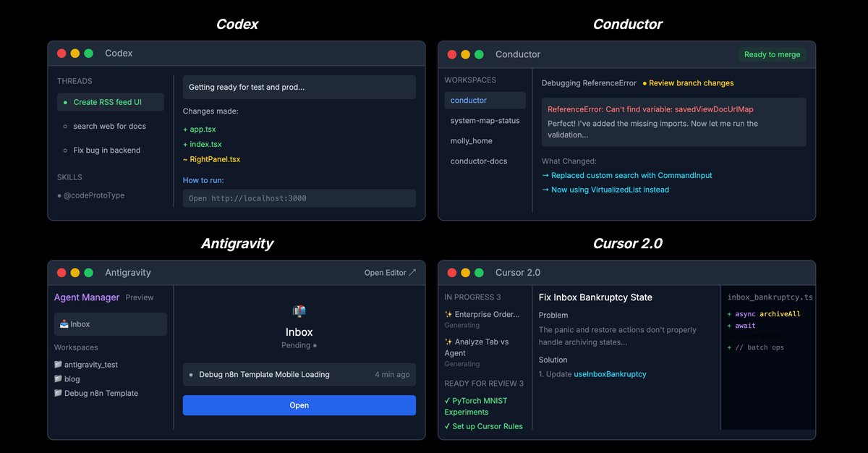
Task: Click 'Now using VirtualizedList instead' change
Action: click(x=605, y=190)
